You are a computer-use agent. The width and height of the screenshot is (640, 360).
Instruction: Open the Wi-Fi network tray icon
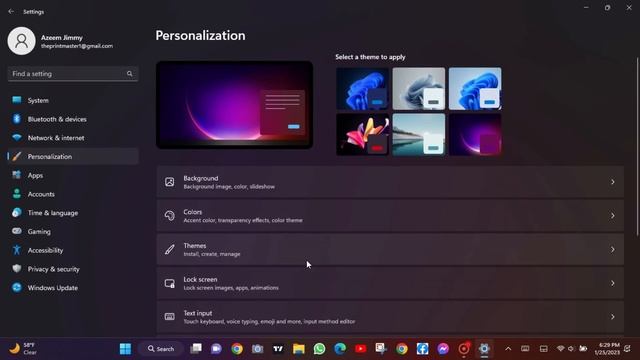tap(560, 349)
